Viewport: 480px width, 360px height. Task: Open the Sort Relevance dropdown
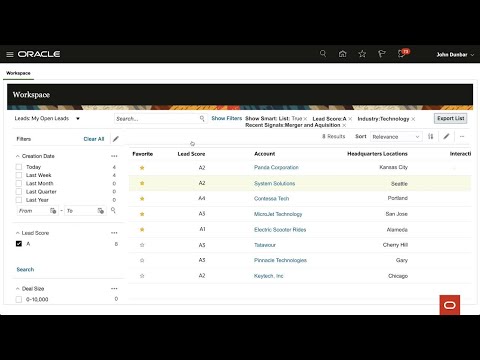pyautogui.click(x=396, y=137)
